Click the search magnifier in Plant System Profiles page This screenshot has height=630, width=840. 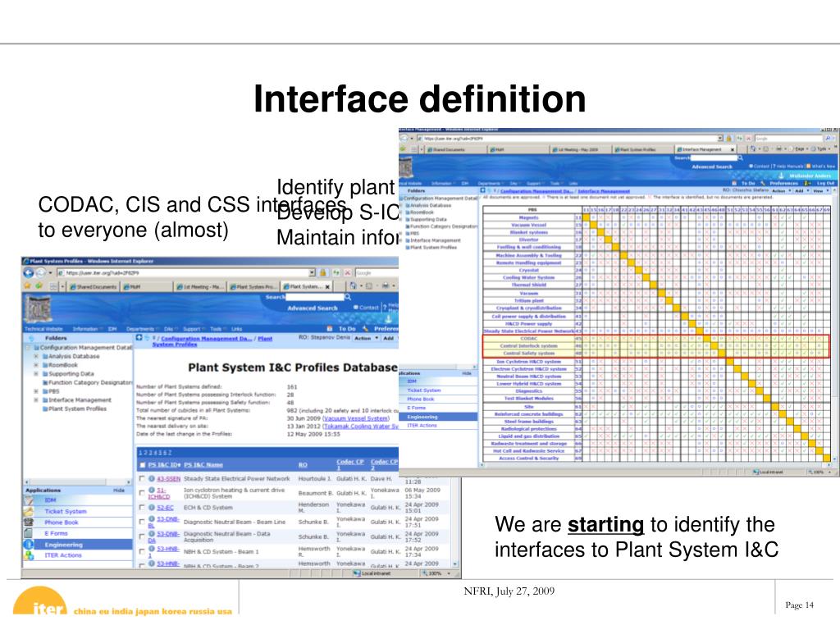(348, 297)
